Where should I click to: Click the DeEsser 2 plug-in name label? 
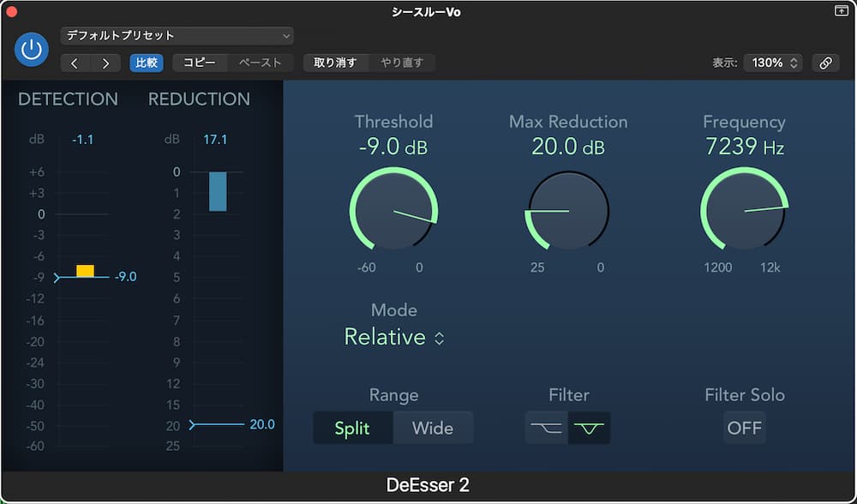(x=428, y=485)
